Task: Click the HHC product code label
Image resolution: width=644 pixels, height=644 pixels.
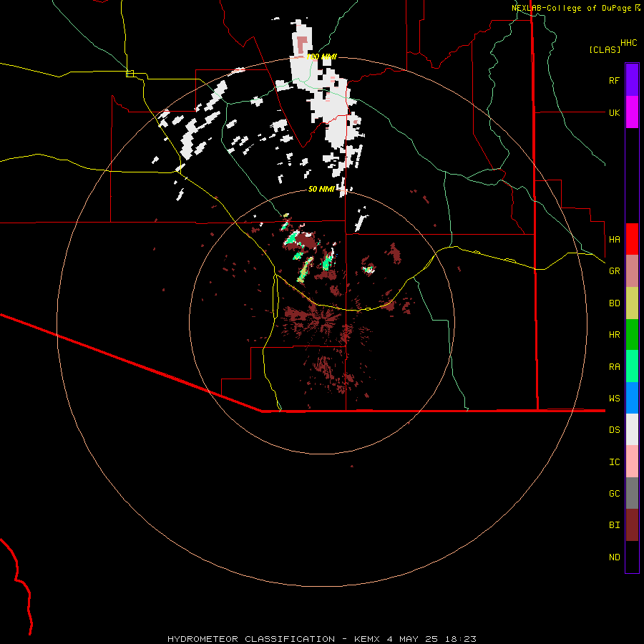Action: tap(628, 43)
